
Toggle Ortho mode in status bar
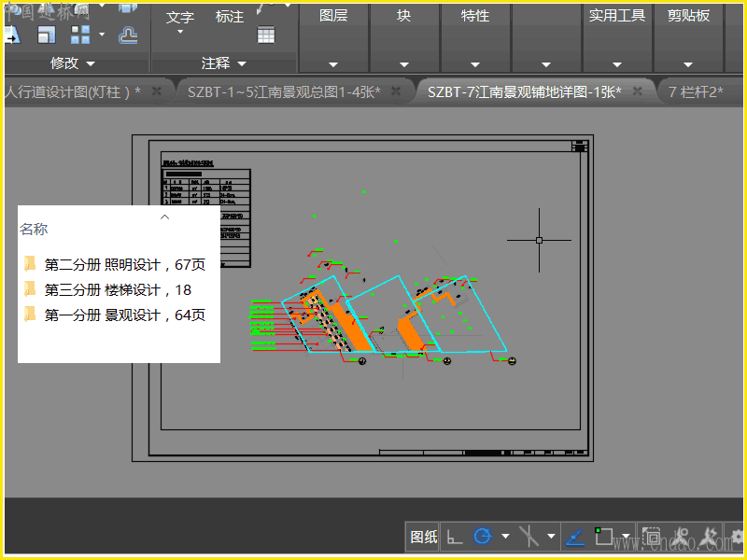pyautogui.click(x=455, y=537)
